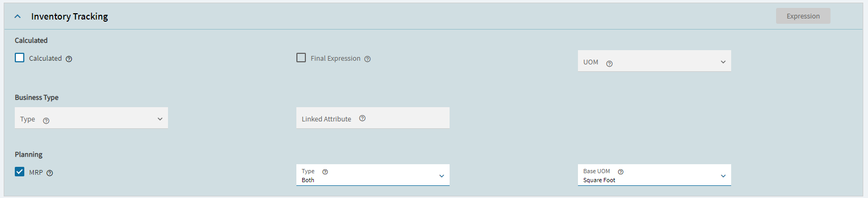The width and height of the screenshot is (868, 198).
Task: Click the Expression button
Action: pos(803,16)
